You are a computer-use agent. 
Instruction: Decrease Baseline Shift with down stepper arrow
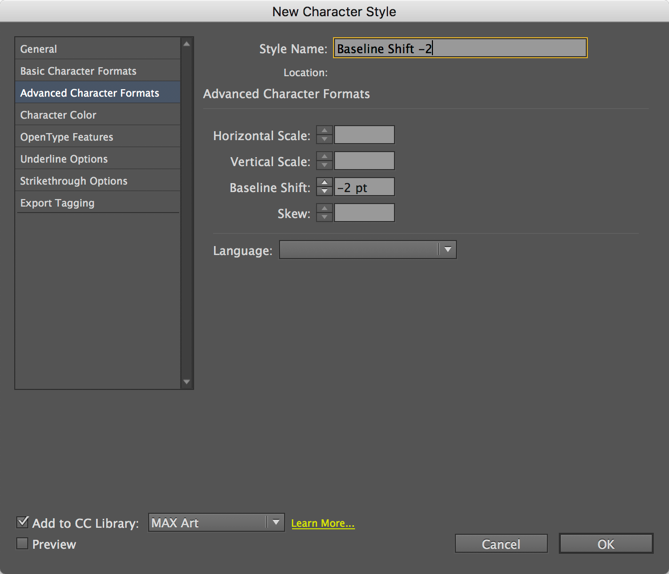coord(324,191)
